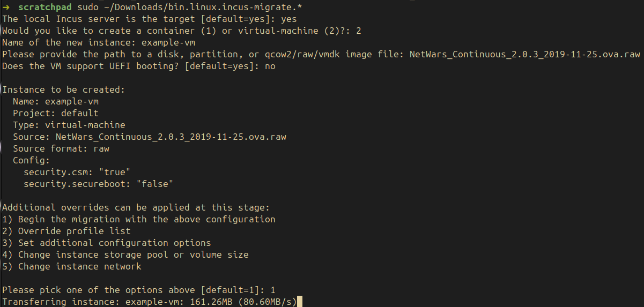Image resolution: width=644 pixels, height=307 pixels.
Task: Click the 'Instance to be created:' heading
Action: coord(63,90)
